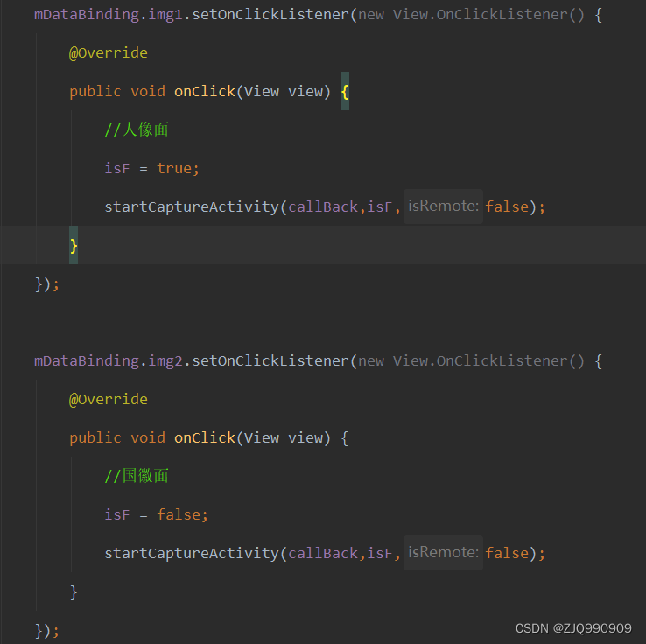Viewport: 646px width, 644px height.
Task: Click the isRemote hint under '//人像面'
Action: [x=443, y=206]
